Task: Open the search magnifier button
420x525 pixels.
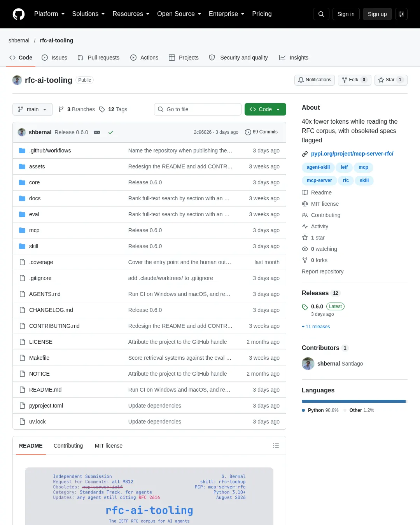Action: tap(321, 14)
